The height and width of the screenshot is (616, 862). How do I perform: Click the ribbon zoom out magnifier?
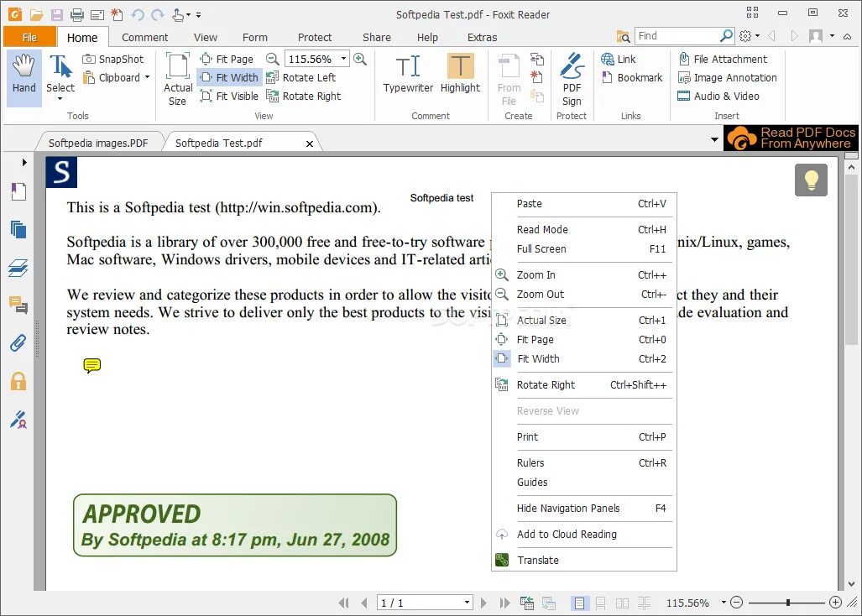click(272, 59)
